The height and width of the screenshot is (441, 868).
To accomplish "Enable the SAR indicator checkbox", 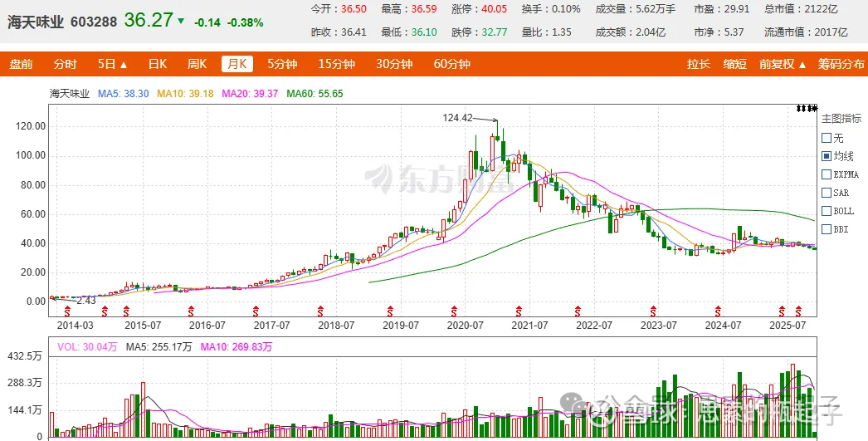I will pyautogui.click(x=827, y=193).
